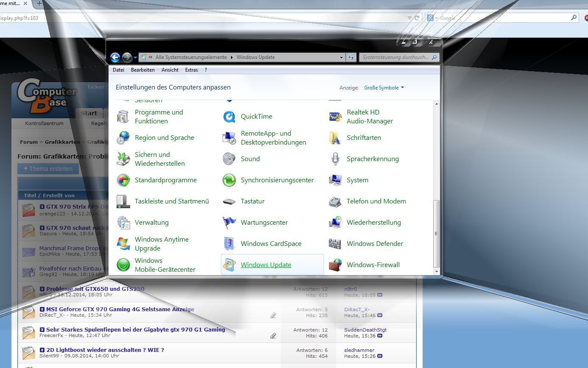Click Alle Systemsteuerungselemente in address bar
Image resolution: width=588 pixels, height=368 pixels.
pyautogui.click(x=191, y=57)
